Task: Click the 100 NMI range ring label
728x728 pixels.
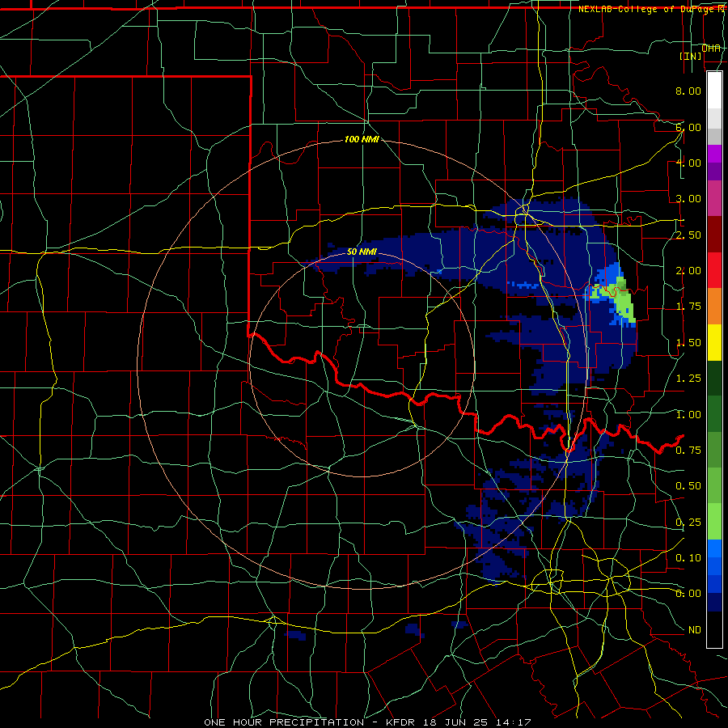Action: pos(362,139)
